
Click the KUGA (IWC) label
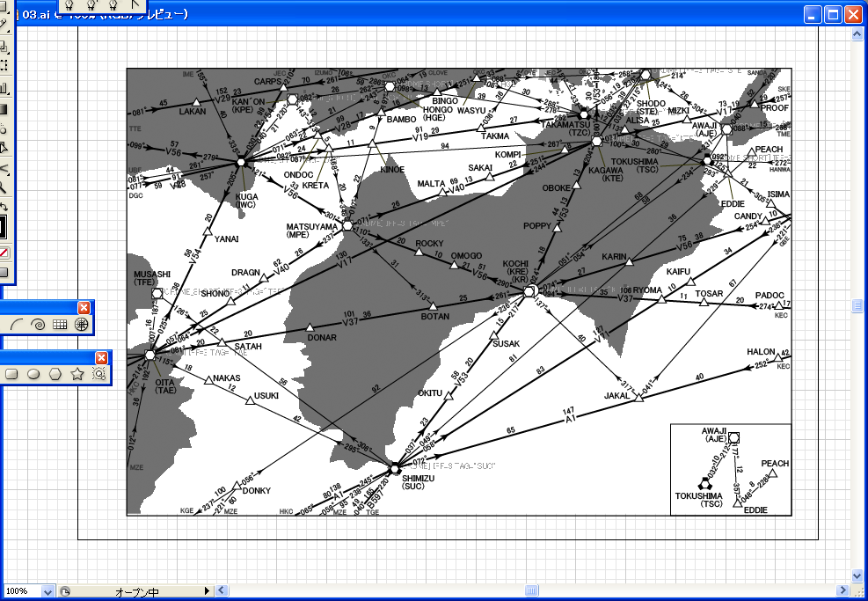click(246, 201)
